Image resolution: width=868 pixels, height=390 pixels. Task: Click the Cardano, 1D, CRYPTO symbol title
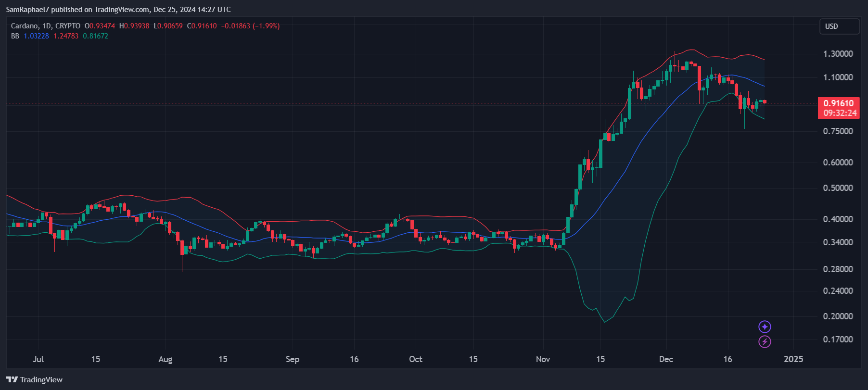point(46,26)
